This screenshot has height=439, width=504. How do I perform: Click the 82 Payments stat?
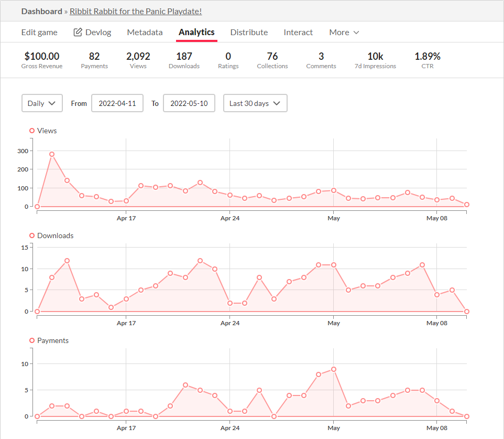[x=94, y=60]
